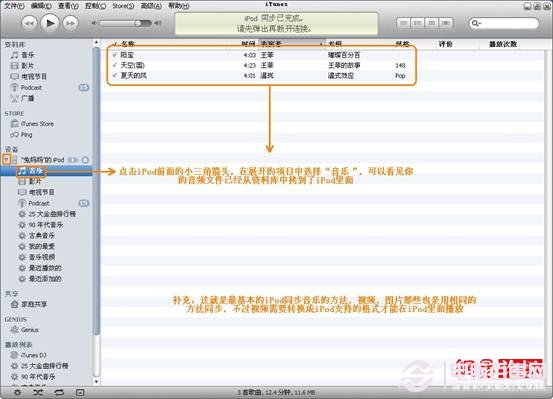553x399 pixels.
Task: Switch to Cover Flow view button
Action: [x=445, y=23]
